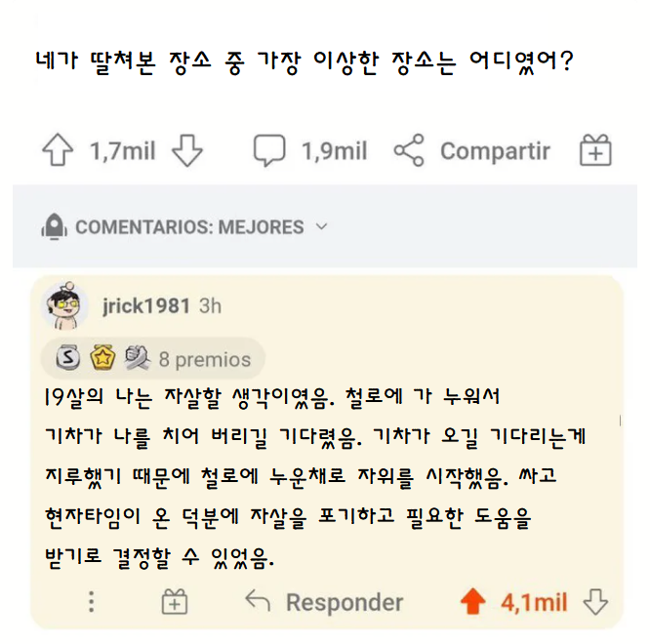
Task: Open the jrick1981 user profile link
Action: pyautogui.click(x=145, y=305)
